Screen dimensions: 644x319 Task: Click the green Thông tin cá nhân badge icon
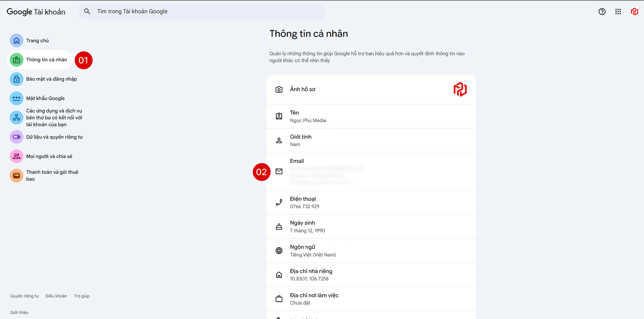(16, 60)
